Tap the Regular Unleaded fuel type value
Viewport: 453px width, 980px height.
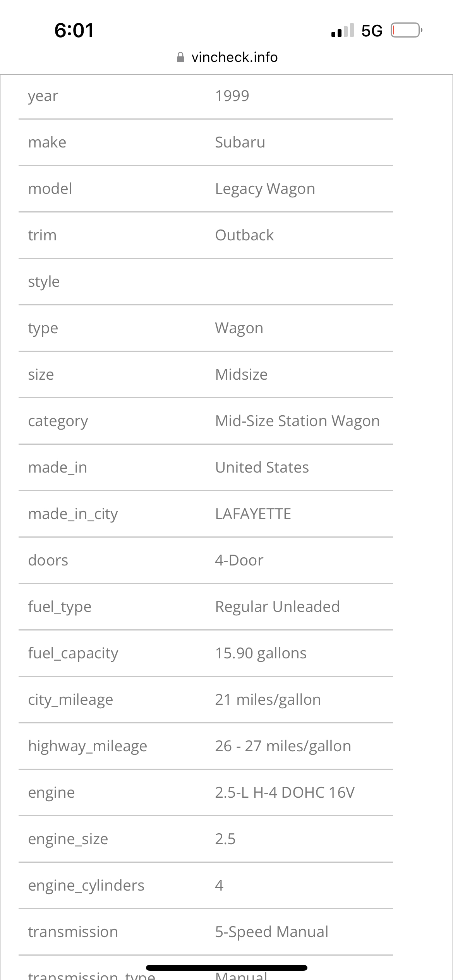click(x=277, y=607)
